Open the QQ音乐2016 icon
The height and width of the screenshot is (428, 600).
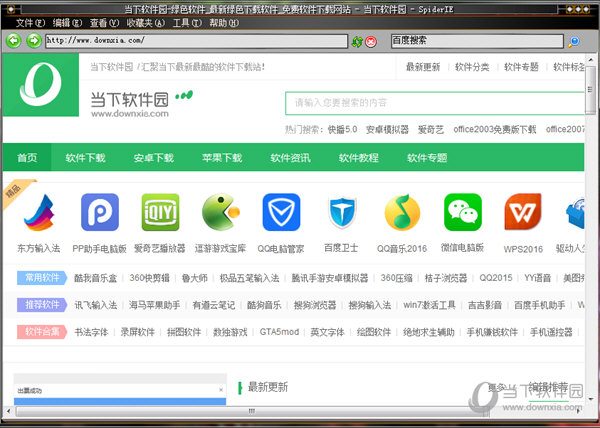[x=402, y=212]
